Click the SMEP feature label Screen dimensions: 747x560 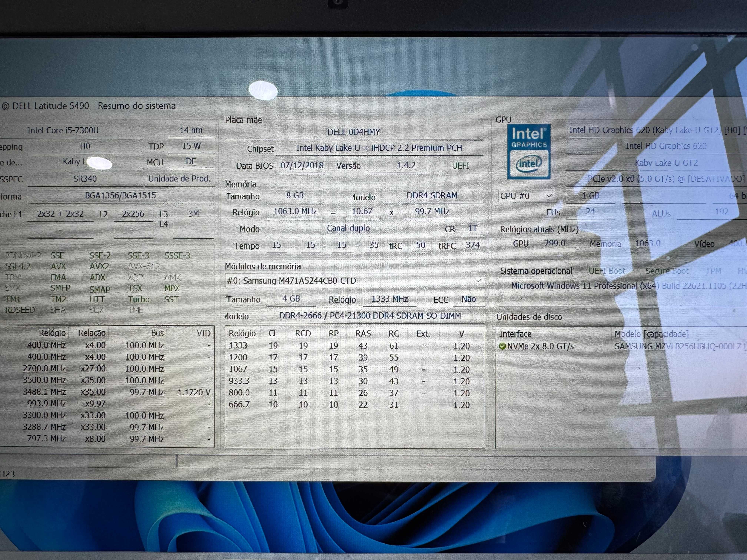point(60,288)
